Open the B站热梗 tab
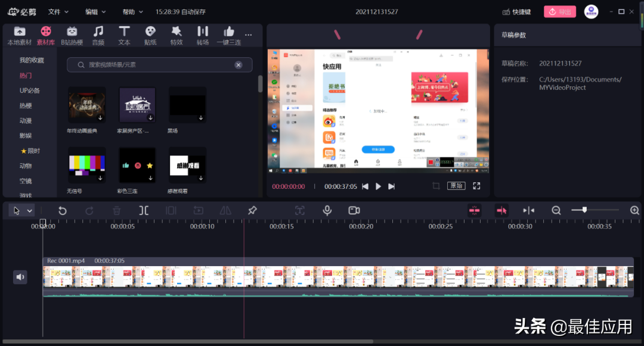The height and width of the screenshot is (346, 644). 72,36
